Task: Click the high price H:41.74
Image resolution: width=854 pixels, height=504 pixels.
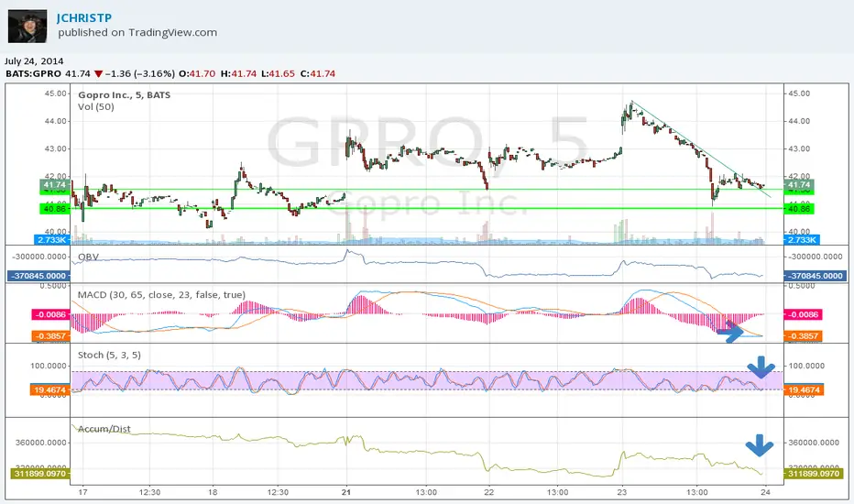Action: [x=238, y=73]
